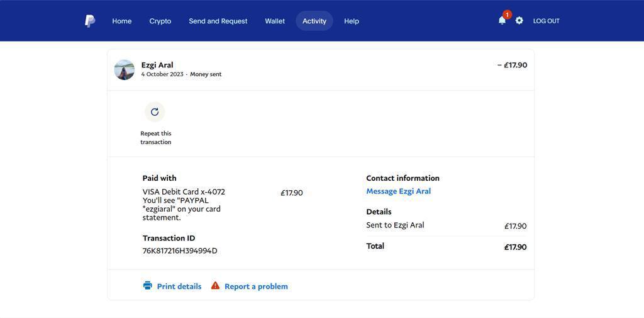644x318 pixels.
Task: Go to the Home tab
Action: [x=122, y=21]
